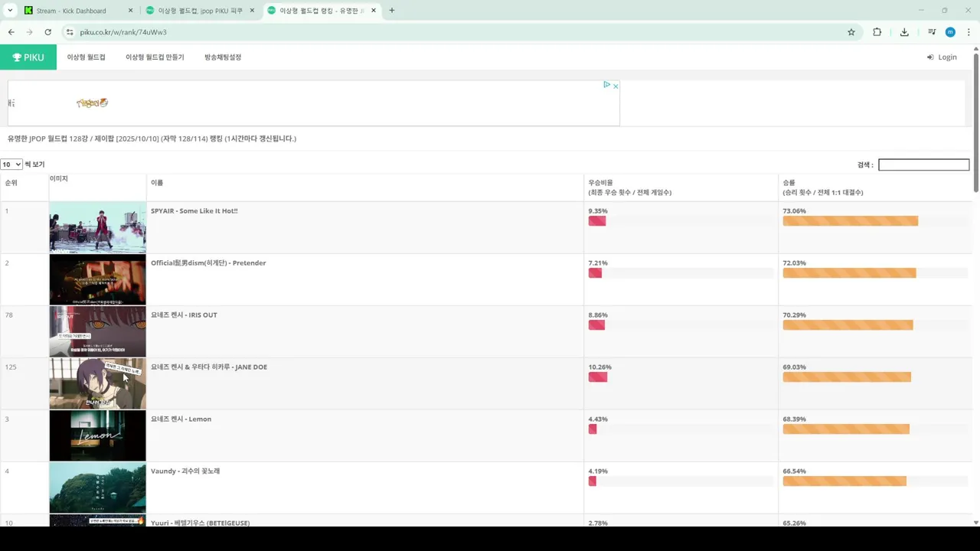Screen dimensions: 980x551
Task: Click the Login link
Action: (x=942, y=57)
